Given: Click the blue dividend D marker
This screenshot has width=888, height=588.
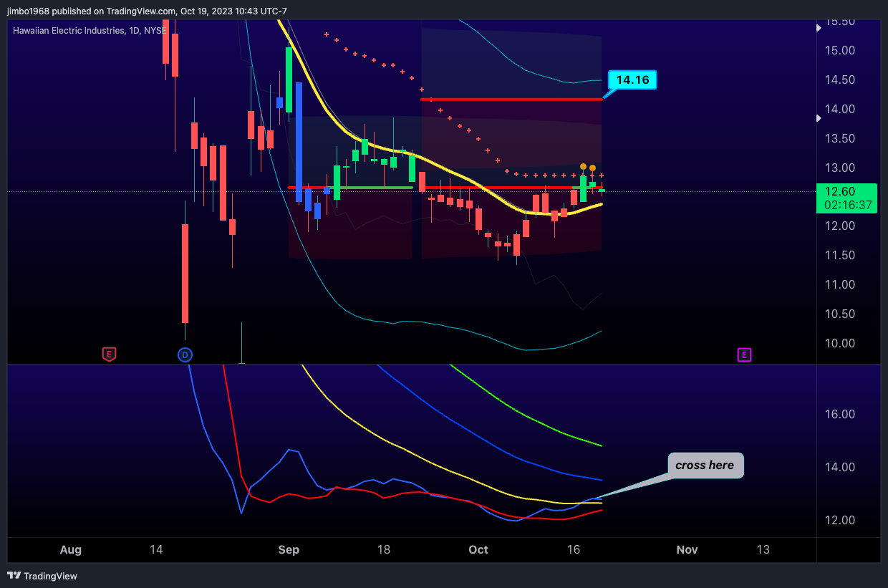Looking at the screenshot, I should click(185, 355).
